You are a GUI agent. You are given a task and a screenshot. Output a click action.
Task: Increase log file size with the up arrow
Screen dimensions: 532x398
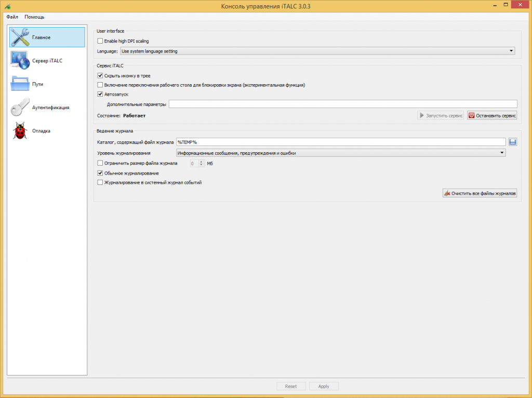pos(201,162)
